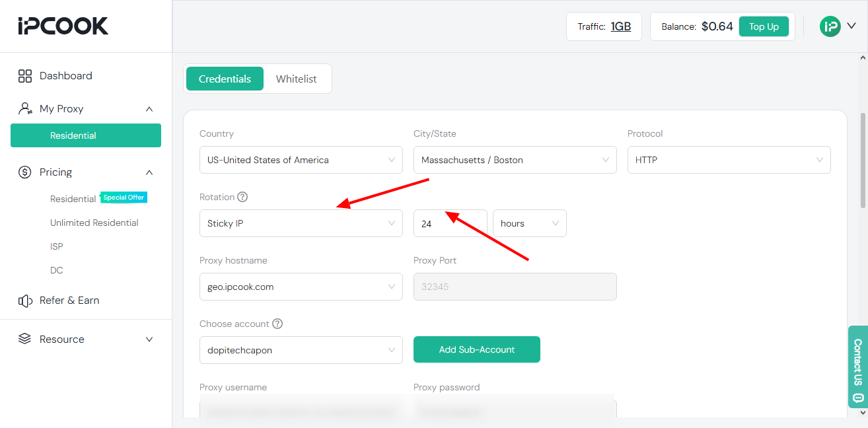
Task: Click the Proxy Port field 32345
Action: pos(515,287)
